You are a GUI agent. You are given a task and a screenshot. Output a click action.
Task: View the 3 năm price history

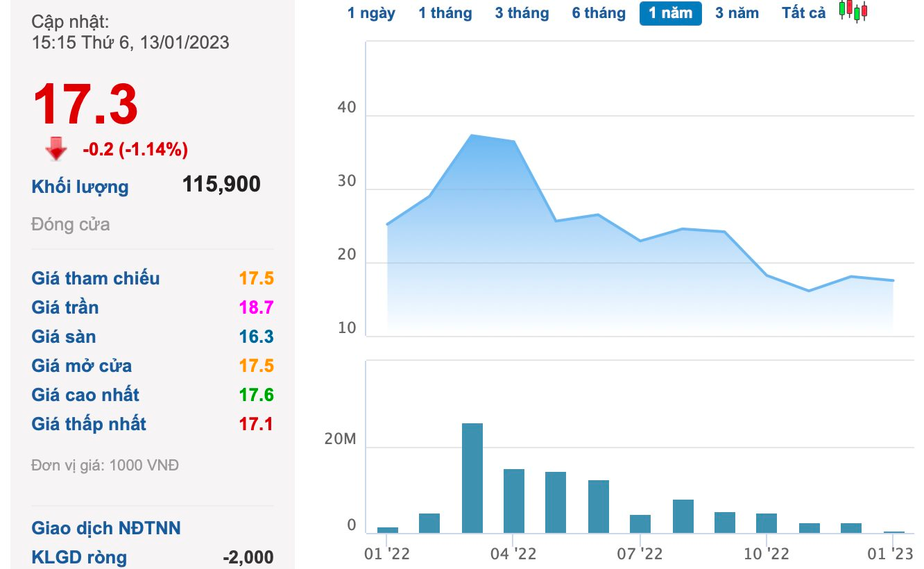(737, 13)
